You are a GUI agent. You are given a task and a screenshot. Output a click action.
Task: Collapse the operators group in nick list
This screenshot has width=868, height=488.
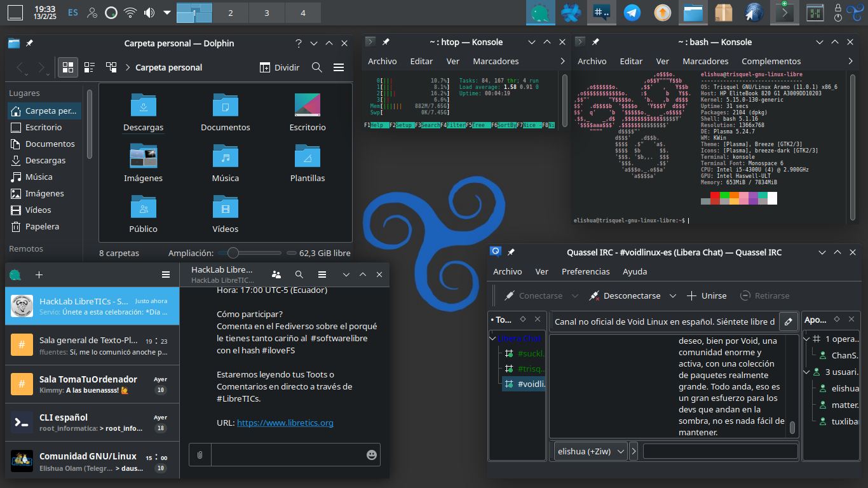coord(808,339)
